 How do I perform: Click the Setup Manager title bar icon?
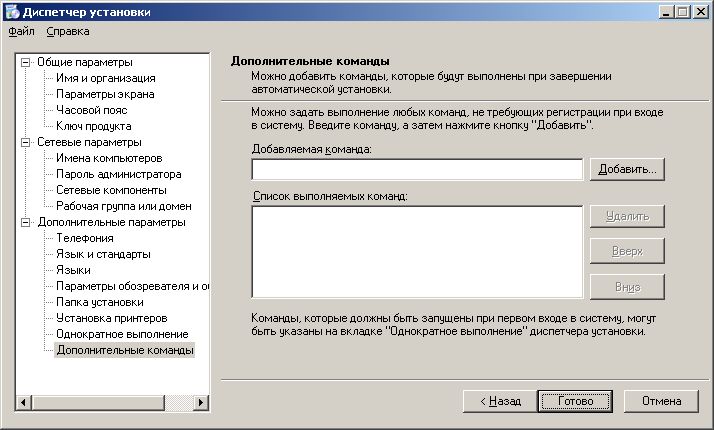(x=11, y=11)
